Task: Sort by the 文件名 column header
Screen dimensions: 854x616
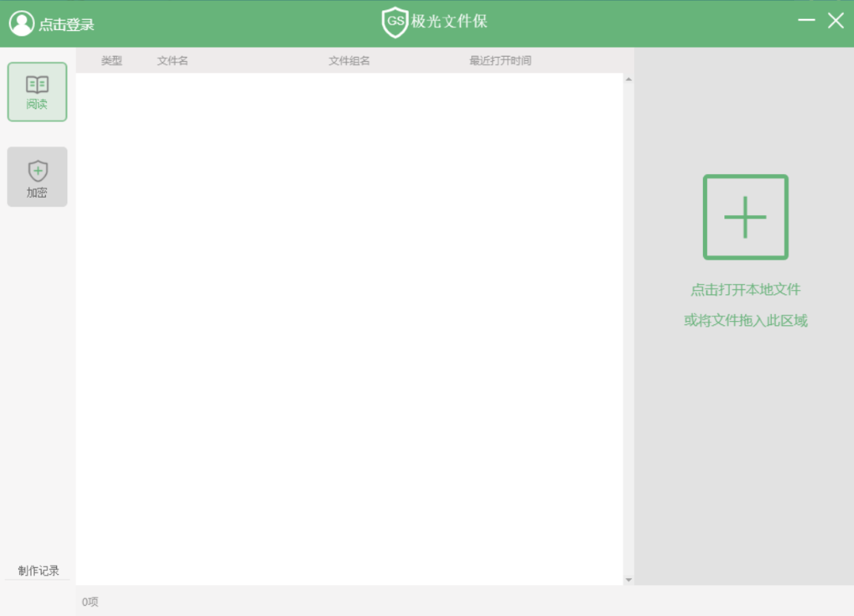Action: [x=172, y=61]
